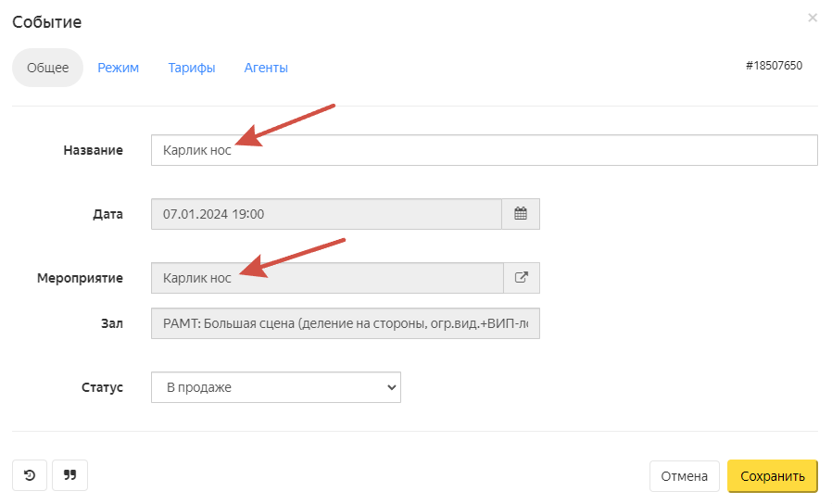Click the Мероприятие field label
832x504 pixels.
click(80, 278)
